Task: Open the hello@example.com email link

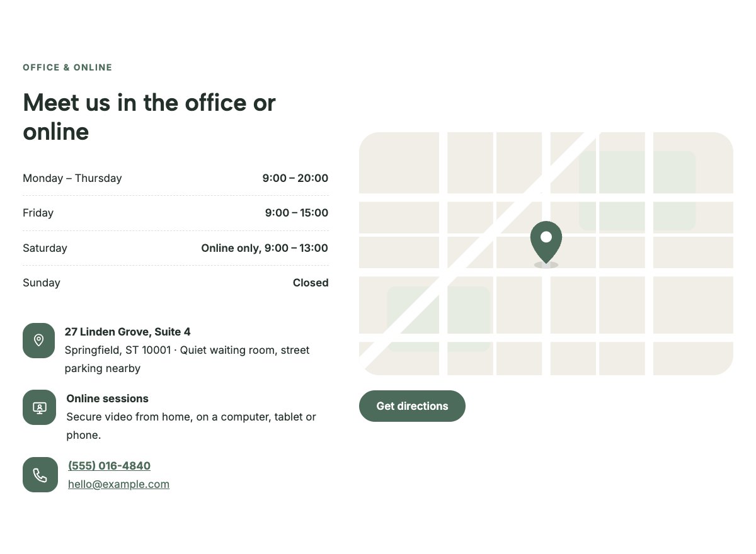Action: coord(118,484)
